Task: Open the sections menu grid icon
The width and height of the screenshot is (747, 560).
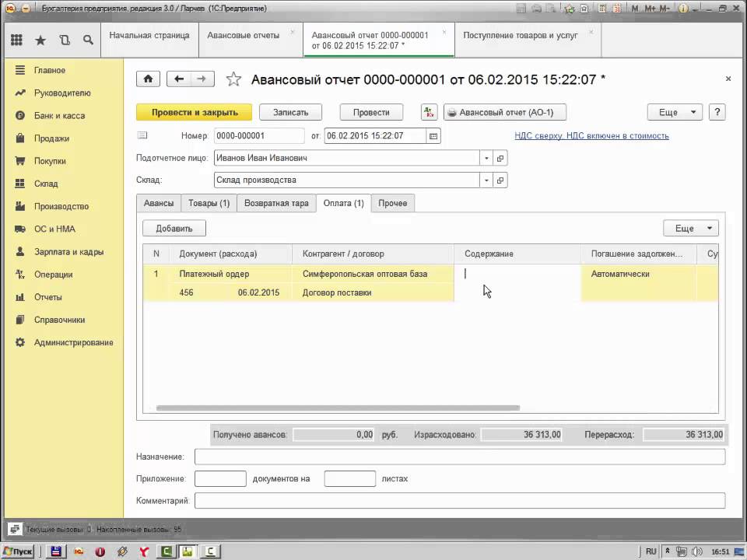Action: (x=16, y=40)
